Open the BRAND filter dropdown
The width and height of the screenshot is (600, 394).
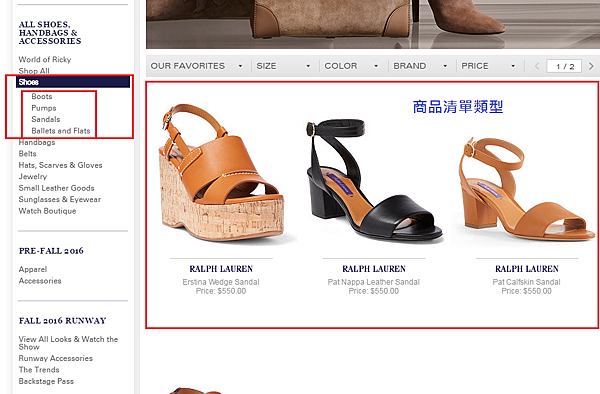420,66
